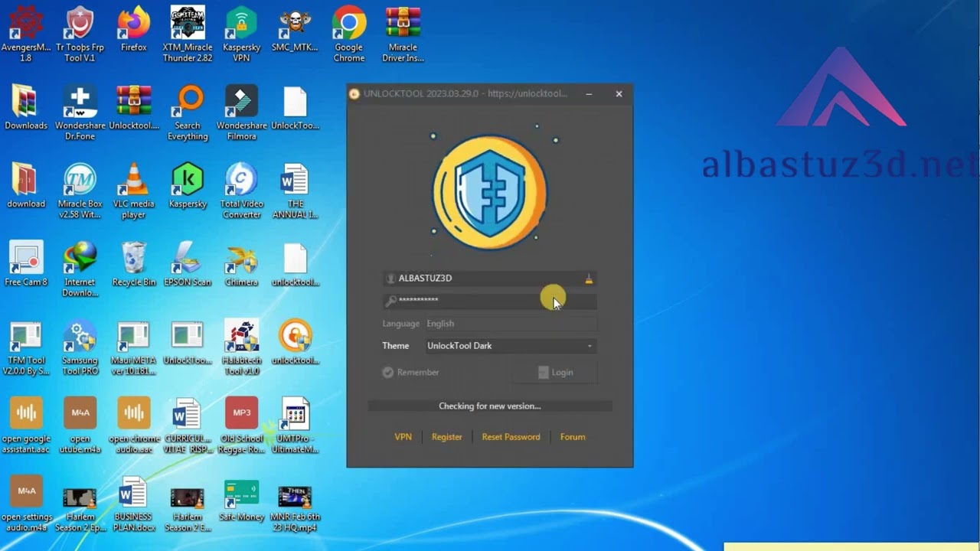Launch Kaspersky VPN from desktop
980x551 pixels.
point(241,34)
